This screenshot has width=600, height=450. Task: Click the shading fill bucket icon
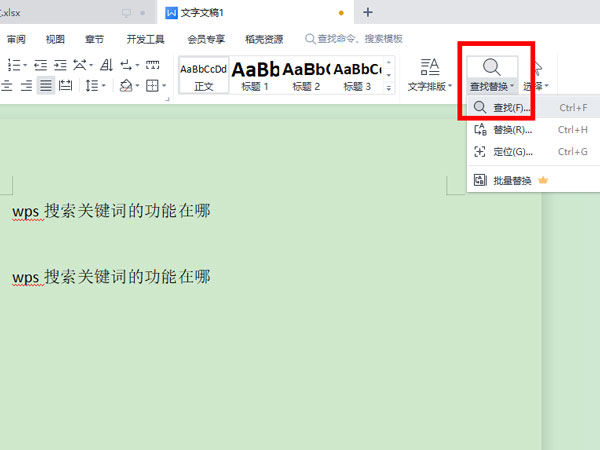126,85
